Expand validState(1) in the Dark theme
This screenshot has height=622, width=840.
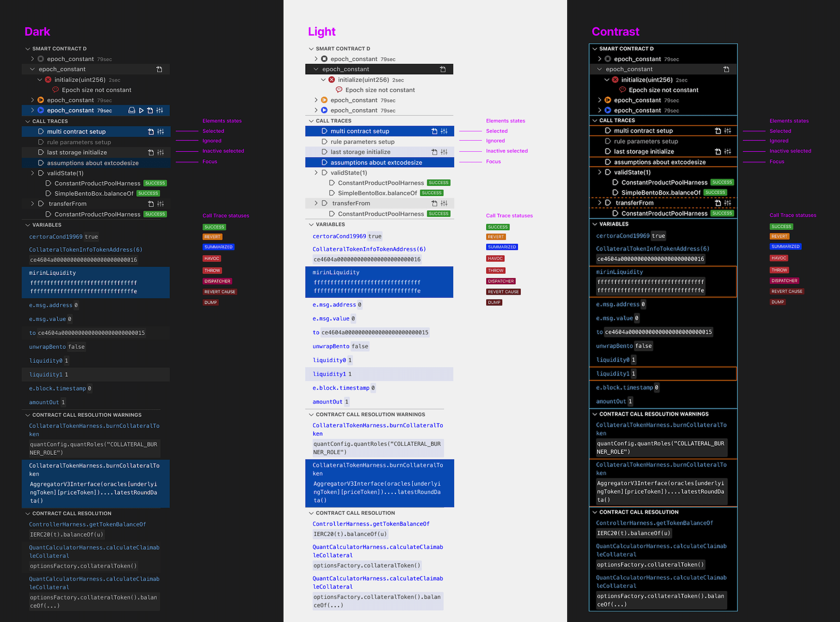click(x=32, y=173)
